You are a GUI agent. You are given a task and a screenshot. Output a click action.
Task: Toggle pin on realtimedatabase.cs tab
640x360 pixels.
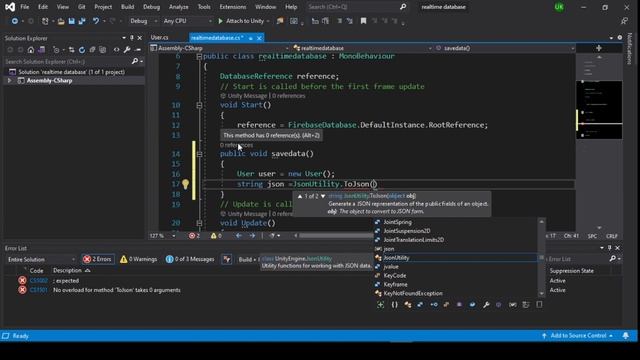251,38
